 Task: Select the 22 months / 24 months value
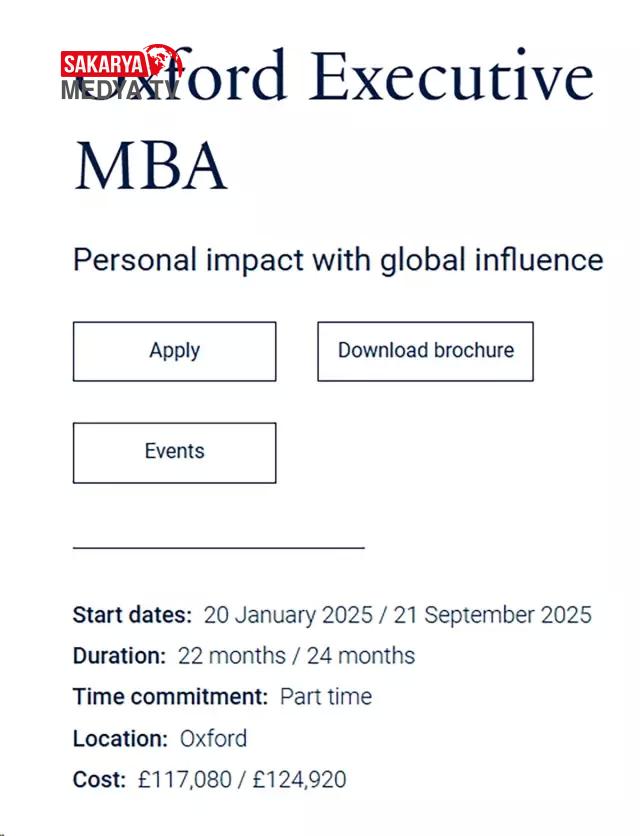[296, 656]
